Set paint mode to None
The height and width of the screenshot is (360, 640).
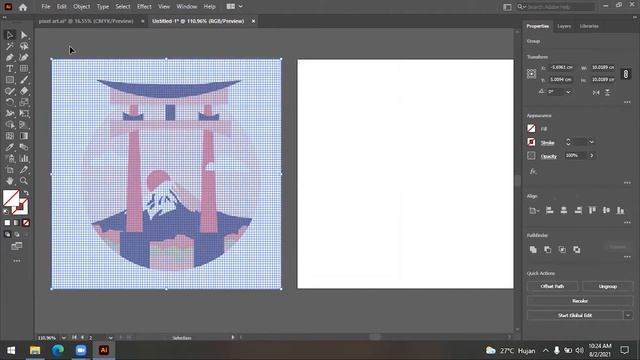(x=26, y=223)
